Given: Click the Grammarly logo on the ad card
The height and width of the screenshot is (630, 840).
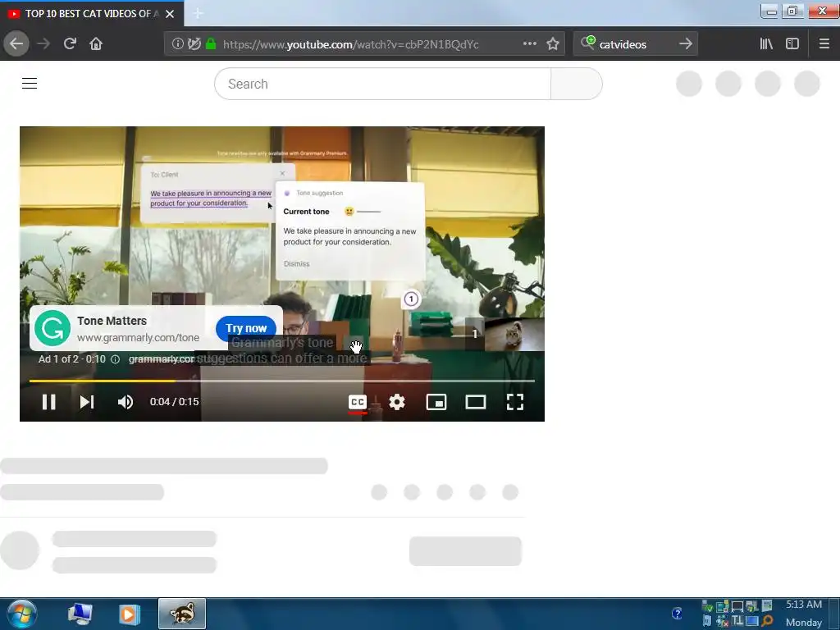Looking at the screenshot, I should point(52,328).
